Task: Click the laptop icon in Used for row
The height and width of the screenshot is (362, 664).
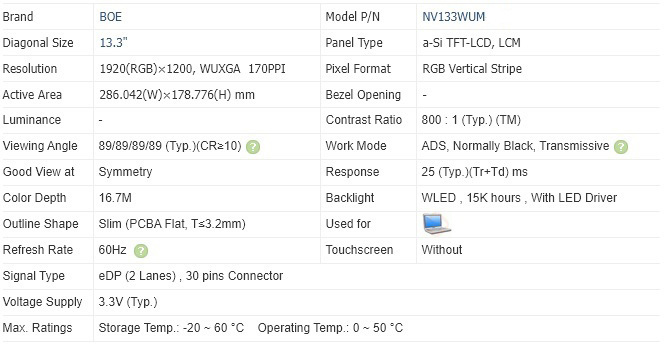Action: click(437, 224)
